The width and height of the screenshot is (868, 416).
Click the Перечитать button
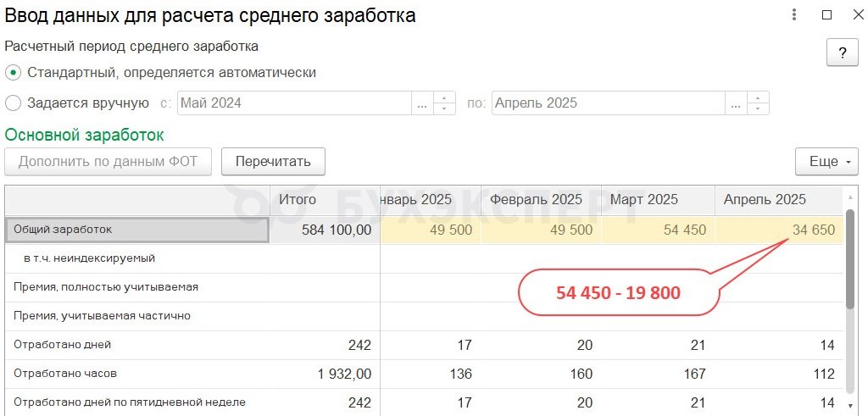(x=273, y=162)
